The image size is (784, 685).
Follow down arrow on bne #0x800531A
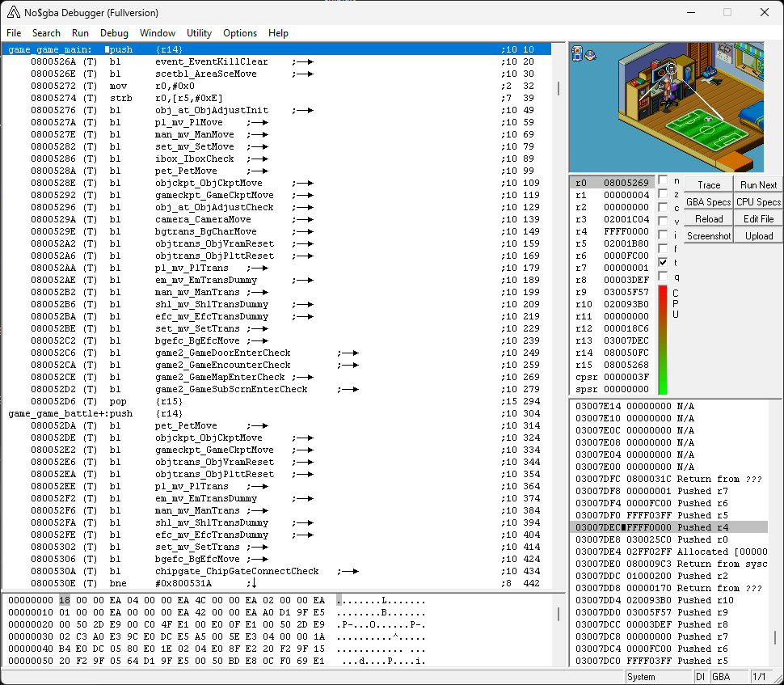(x=252, y=583)
